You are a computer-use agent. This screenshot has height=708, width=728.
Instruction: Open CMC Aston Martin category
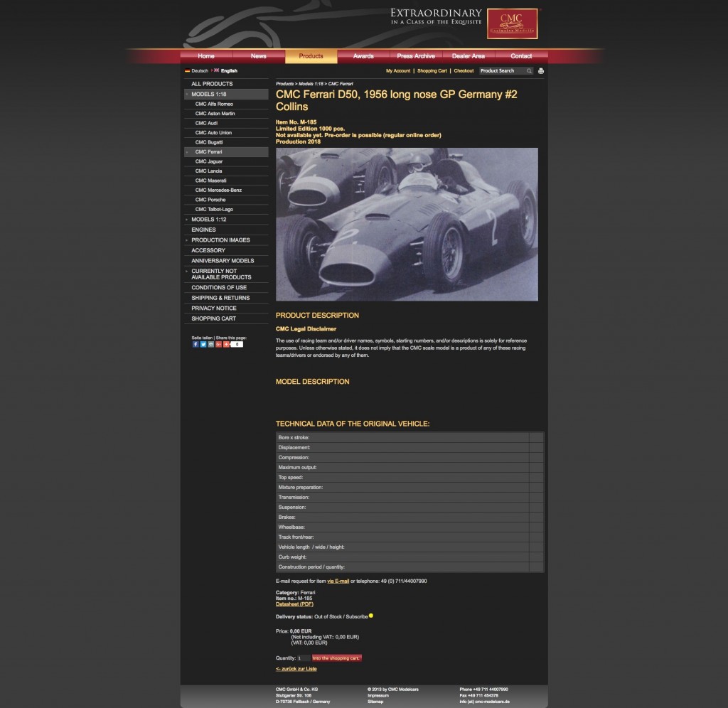click(226, 114)
